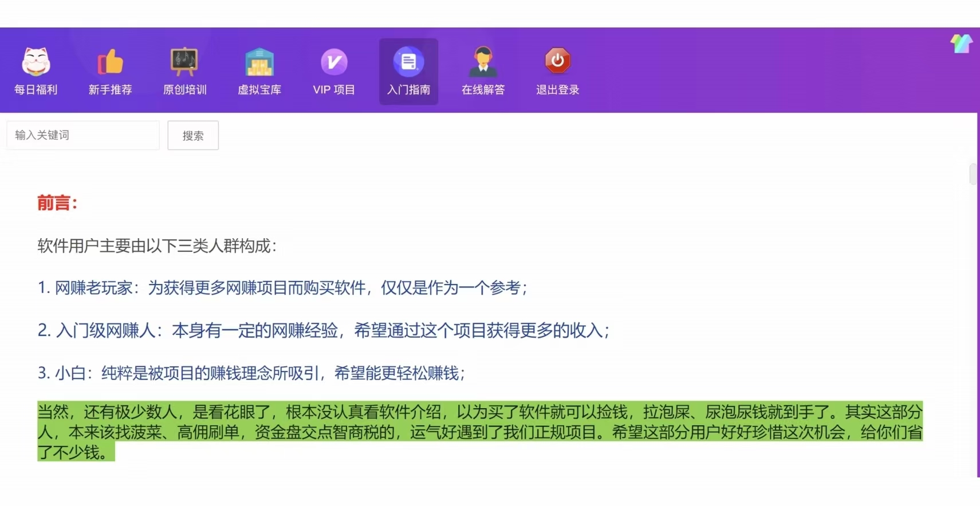Click the 退出登录 label
Image resolution: width=980 pixels, height=506 pixels.
557,90
